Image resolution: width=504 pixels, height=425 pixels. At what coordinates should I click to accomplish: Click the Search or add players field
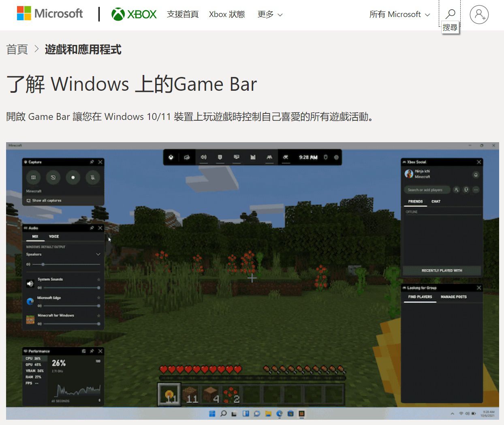coord(427,190)
